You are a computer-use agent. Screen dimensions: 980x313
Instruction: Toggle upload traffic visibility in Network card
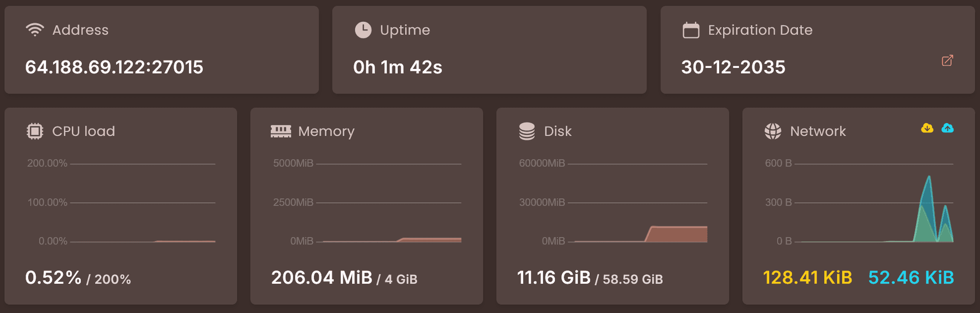(948, 129)
